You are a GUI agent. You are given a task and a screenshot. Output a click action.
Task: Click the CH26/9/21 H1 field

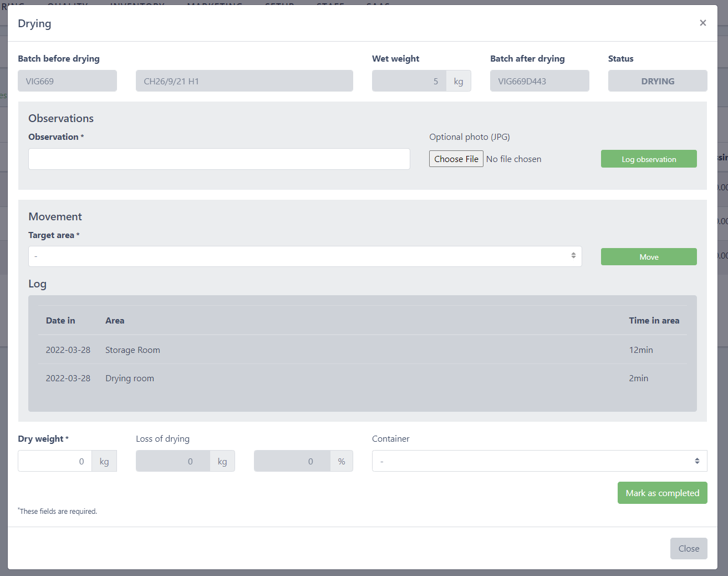[x=244, y=81]
